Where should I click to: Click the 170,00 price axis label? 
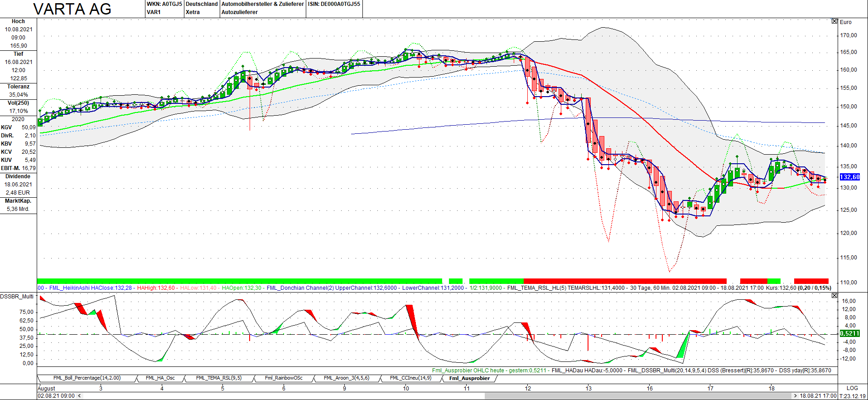click(849, 35)
